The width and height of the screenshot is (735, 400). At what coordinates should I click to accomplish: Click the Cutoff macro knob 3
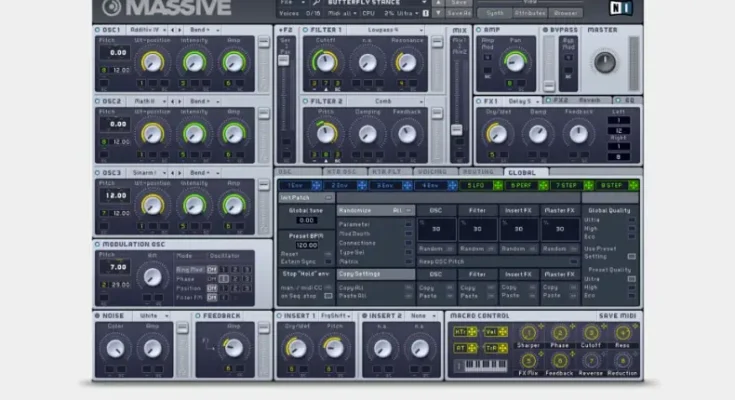pos(590,333)
